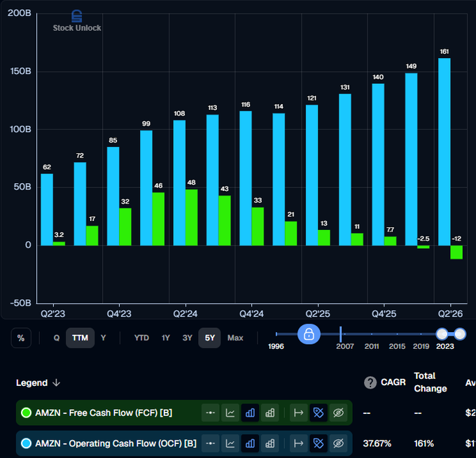Viewport: 476px width, 458px height.
Task: Click the left handle of date range slider
Action: tap(442, 334)
